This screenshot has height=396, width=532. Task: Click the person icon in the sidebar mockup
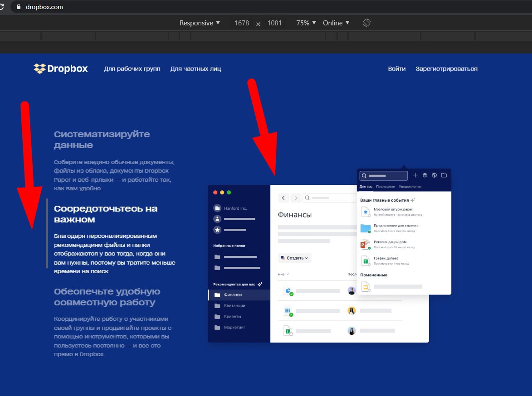pyautogui.click(x=217, y=219)
